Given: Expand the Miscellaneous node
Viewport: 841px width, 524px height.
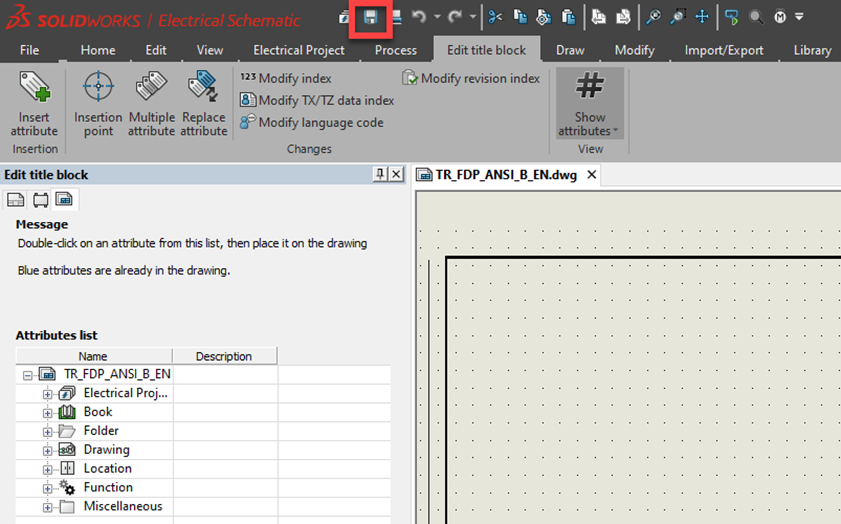Looking at the screenshot, I should pos(47,507).
